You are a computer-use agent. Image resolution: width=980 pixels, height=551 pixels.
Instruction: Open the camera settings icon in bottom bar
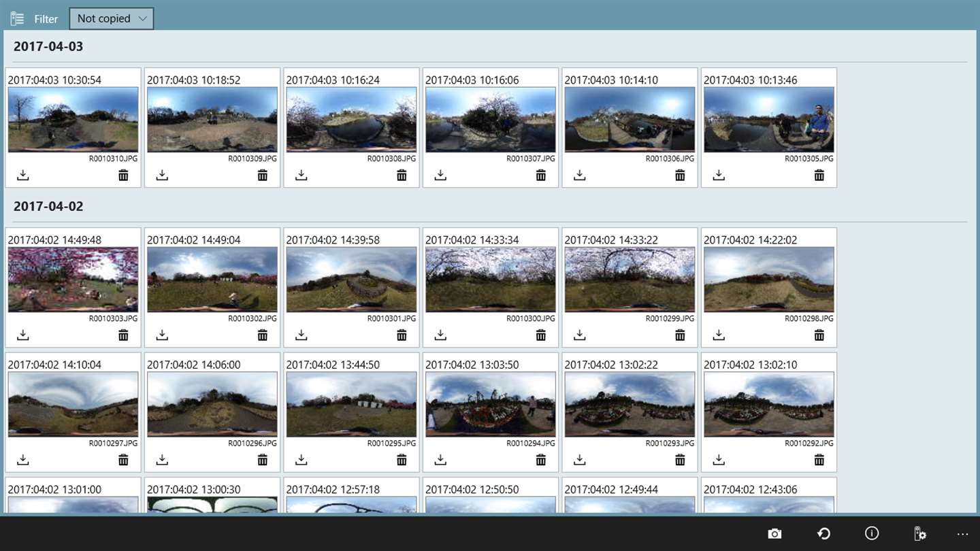click(919, 534)
